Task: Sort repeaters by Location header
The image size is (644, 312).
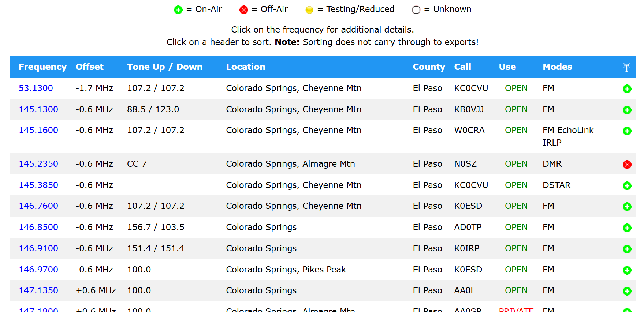Action: (x=245, y=67)
